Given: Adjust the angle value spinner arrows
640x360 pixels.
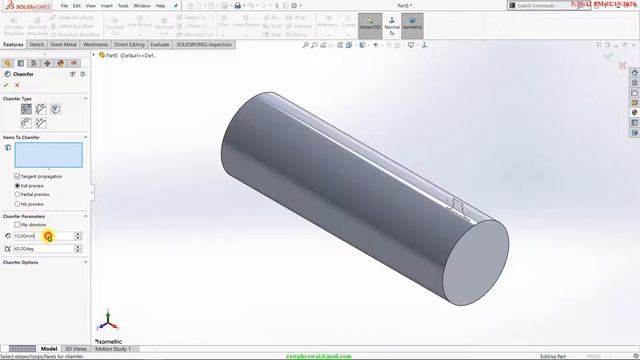Looking at the screenshot, I should (x=78, y=249).
